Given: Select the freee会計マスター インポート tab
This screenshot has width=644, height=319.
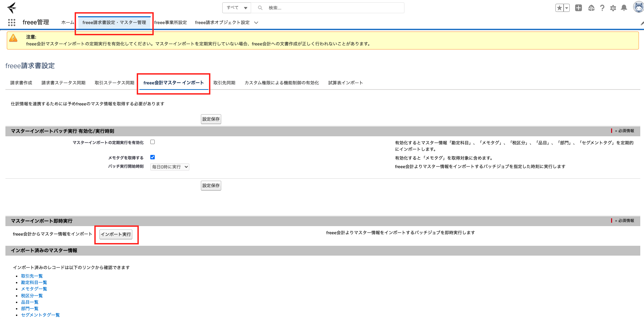Looking at the screenshot, I should click(174, 83).
